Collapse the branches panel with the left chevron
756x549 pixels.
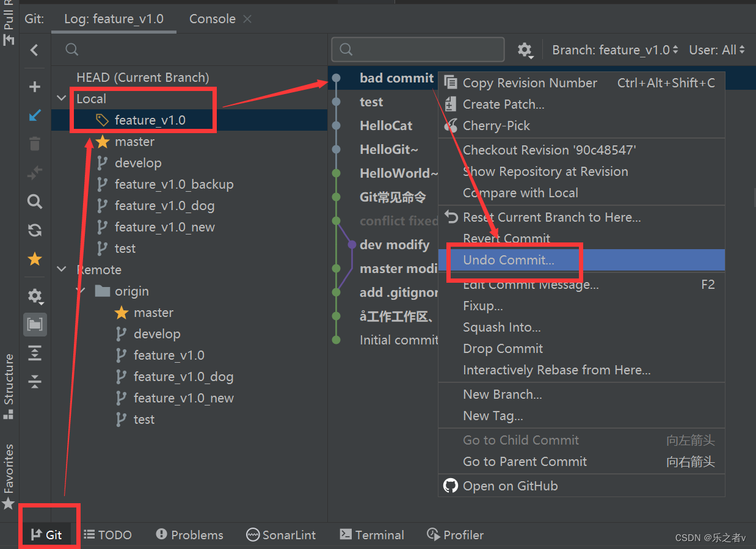pyautogui.click(x=35, y=50)
